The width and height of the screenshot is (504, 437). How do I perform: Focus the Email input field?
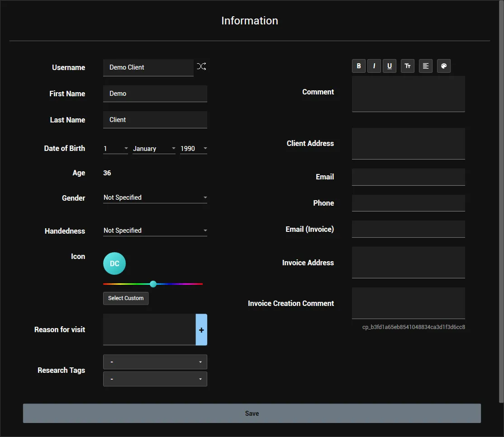[x=409, y=177]
